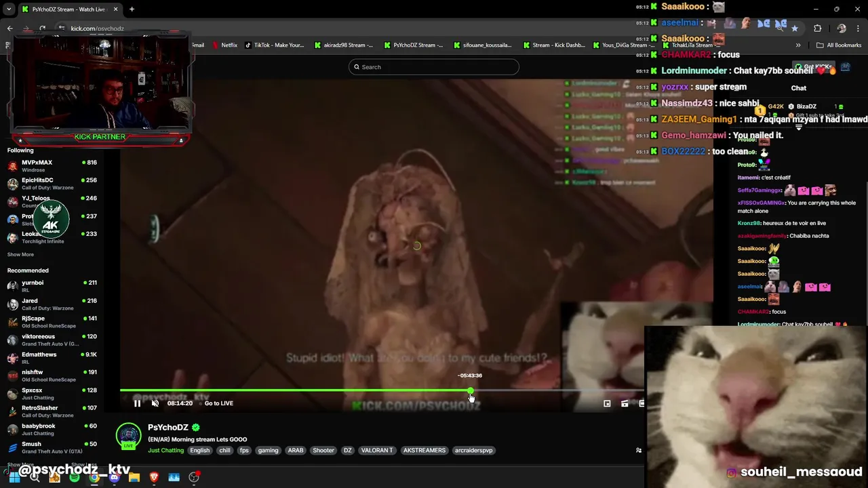Select the ARAB tag
Viewport: 868px width, 488px height.
pos(296,451)
